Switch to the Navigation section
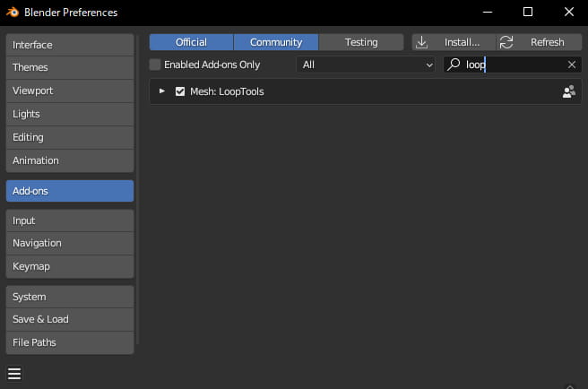 pyautogui.click(x=70, y=243)
